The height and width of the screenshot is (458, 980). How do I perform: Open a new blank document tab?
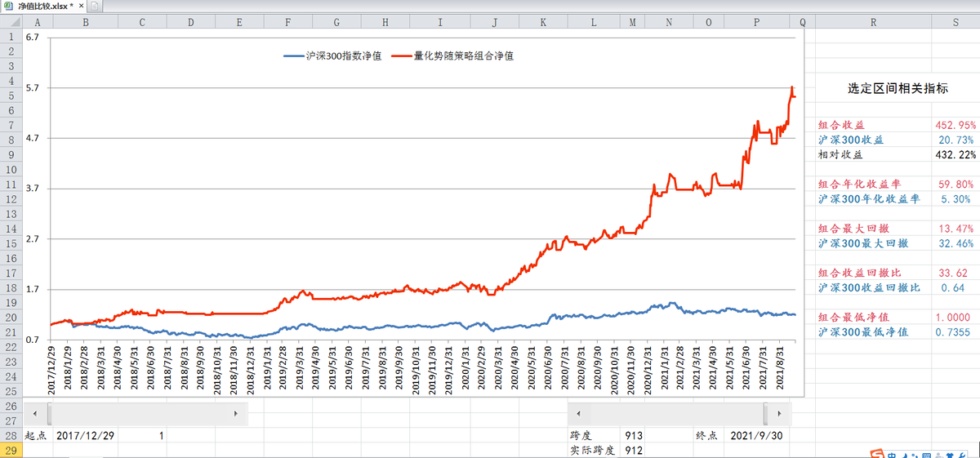coord(95,7)
